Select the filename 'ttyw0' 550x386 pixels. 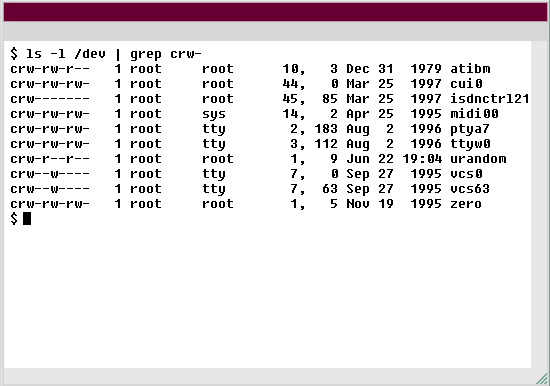470,144
